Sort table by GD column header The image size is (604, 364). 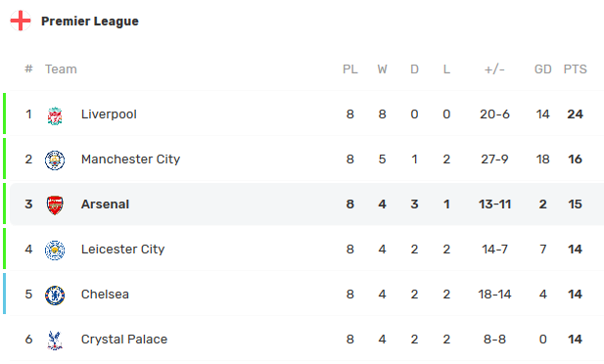coord(542,69)
